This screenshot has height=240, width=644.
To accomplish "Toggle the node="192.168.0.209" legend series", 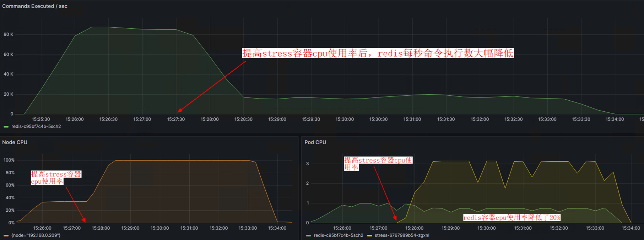I will 36,235.
